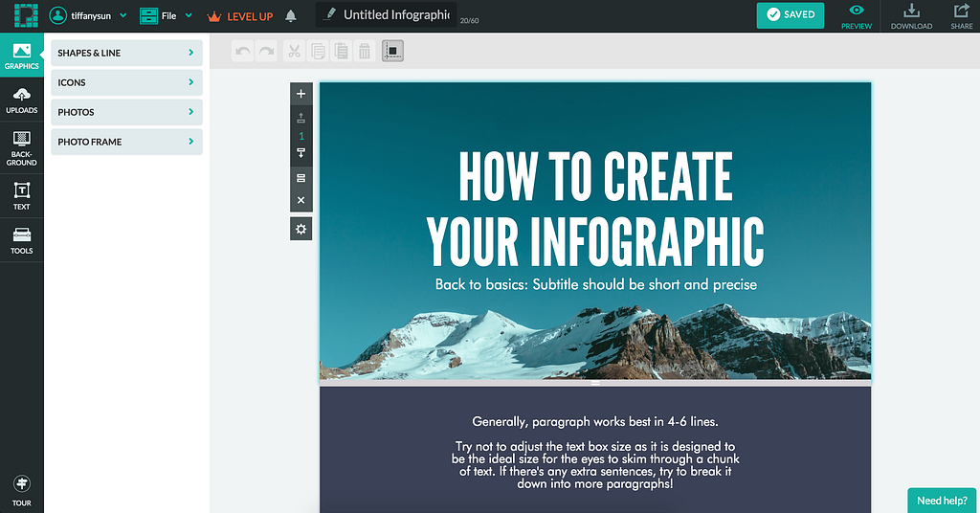
Task: Click the Level Up link
Action: 240,16
